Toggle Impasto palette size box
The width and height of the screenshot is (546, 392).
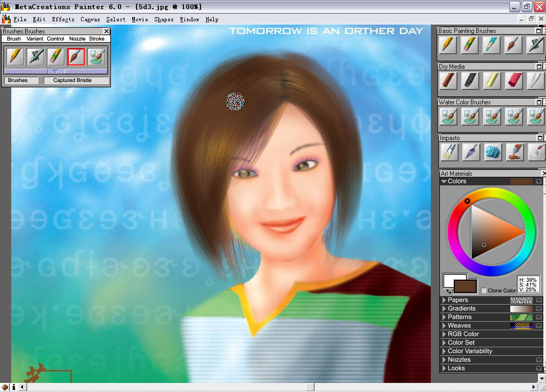[540, 138]
